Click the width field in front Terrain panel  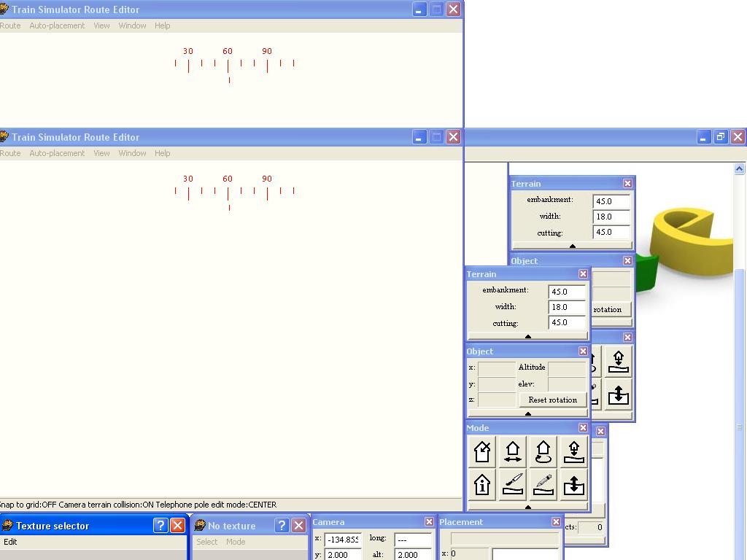point(567,307)
